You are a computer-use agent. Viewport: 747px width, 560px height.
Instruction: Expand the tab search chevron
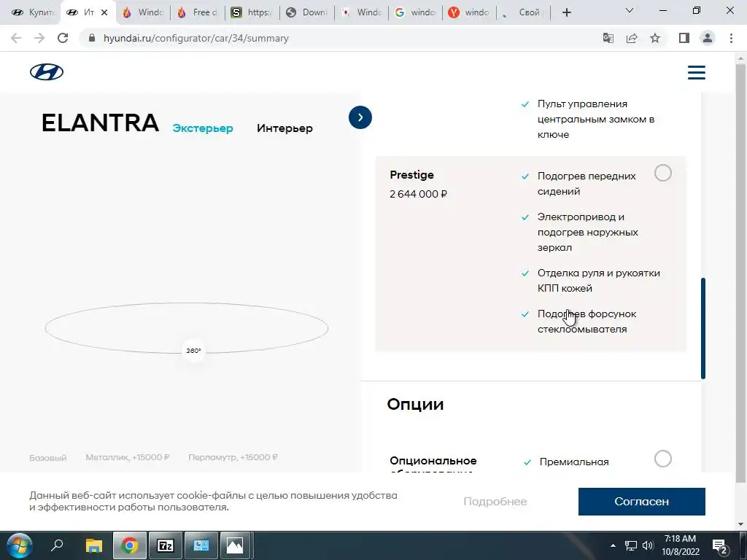point(630,10)
